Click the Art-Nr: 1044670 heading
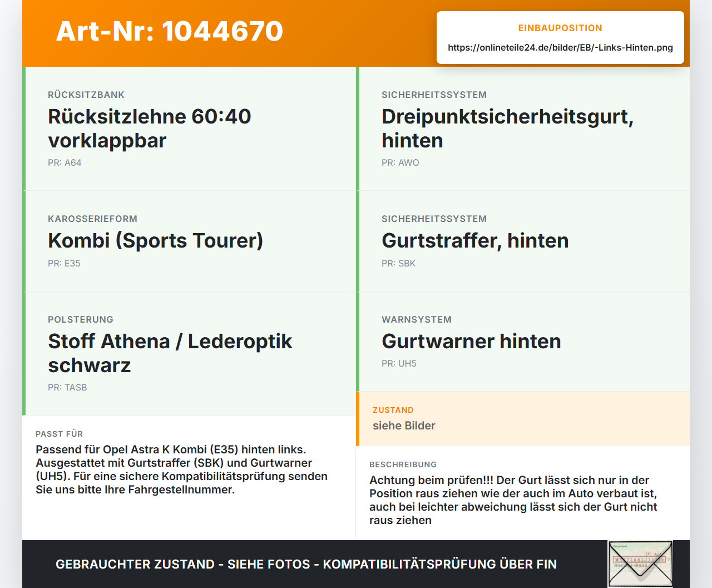712x588 pixels. tap(169, 31)
